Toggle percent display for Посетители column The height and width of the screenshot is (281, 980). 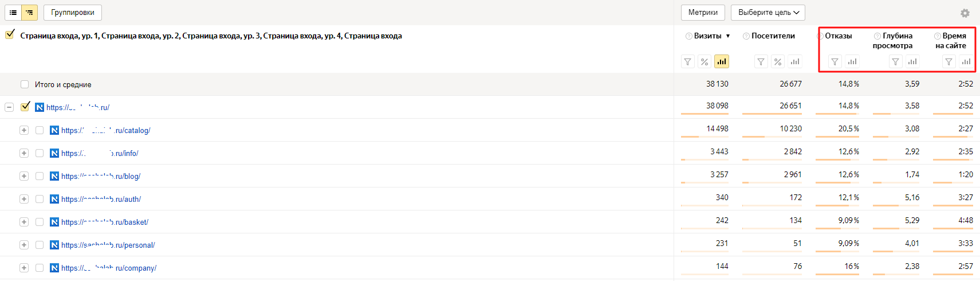tap(778, 62)
